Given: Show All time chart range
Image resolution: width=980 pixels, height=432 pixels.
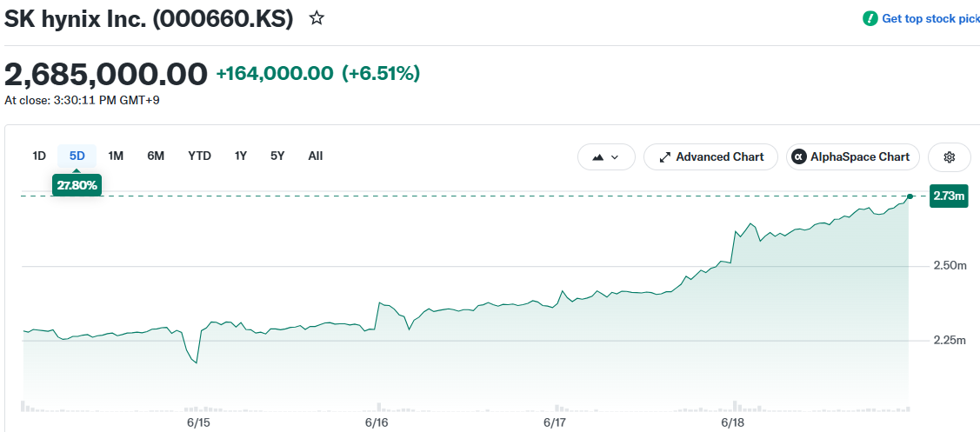Looking at the screenshot, I should coord(316,156).
